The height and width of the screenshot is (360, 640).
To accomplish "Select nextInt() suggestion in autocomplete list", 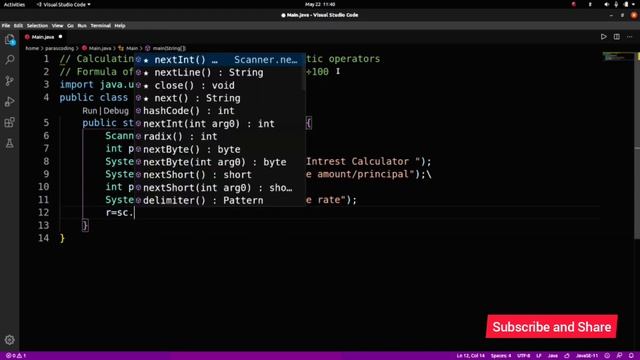I will tap(220, 60).
